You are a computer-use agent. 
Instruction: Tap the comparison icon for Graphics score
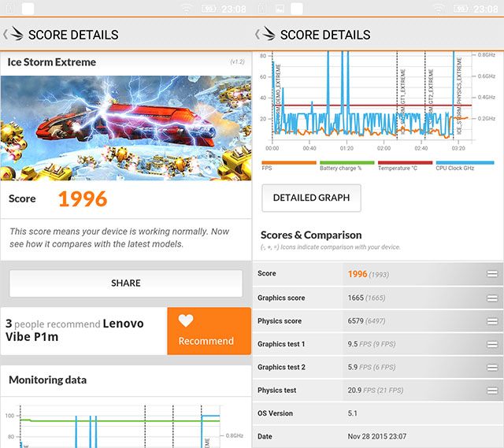492,298
